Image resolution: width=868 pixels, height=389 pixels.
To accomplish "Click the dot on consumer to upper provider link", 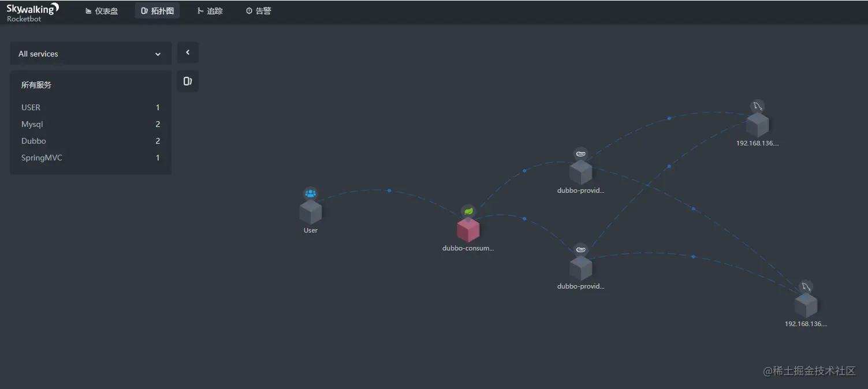I will pos(524,171).
